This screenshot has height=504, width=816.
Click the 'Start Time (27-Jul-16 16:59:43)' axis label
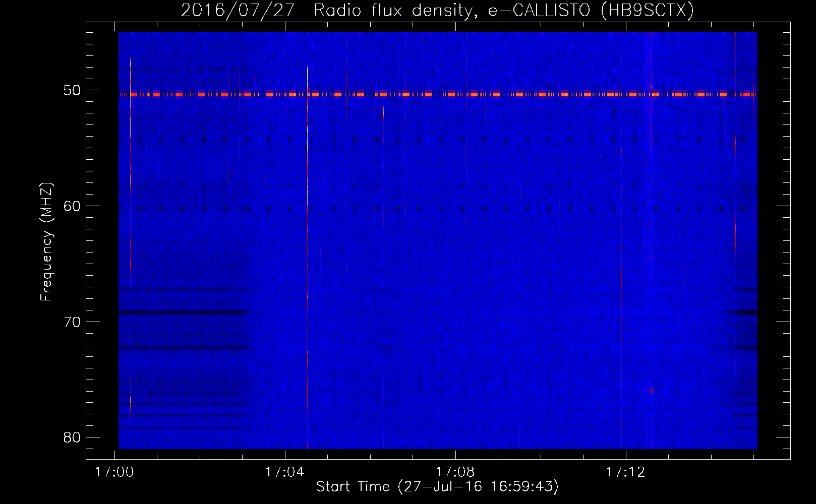(437, 487)
